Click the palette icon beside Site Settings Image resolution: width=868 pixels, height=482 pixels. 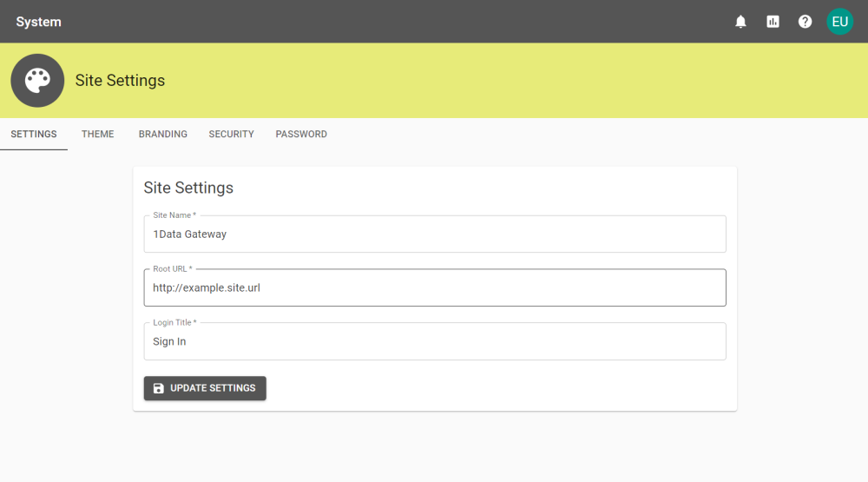(x=37, y=80)
